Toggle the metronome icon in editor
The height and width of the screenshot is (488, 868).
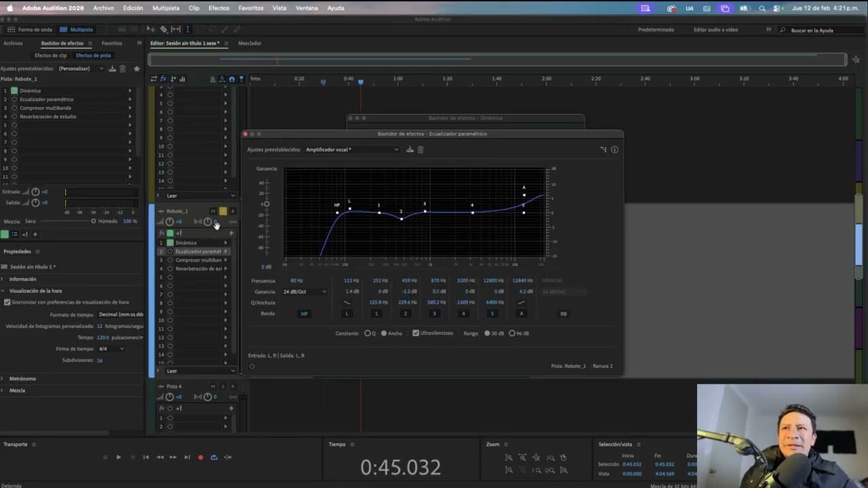[x=213, y=79]
